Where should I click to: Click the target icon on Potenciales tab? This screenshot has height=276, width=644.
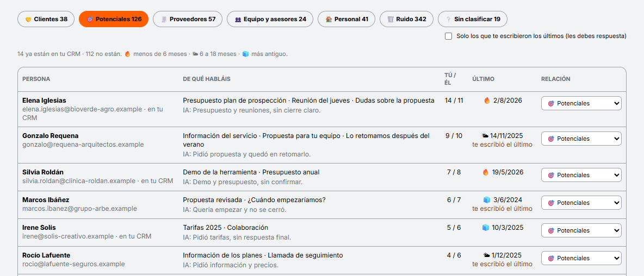coord(90,19)
